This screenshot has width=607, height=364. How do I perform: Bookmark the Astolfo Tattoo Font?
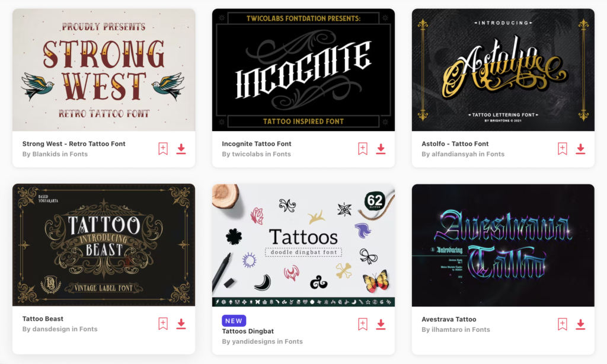[x=563, y=149]
